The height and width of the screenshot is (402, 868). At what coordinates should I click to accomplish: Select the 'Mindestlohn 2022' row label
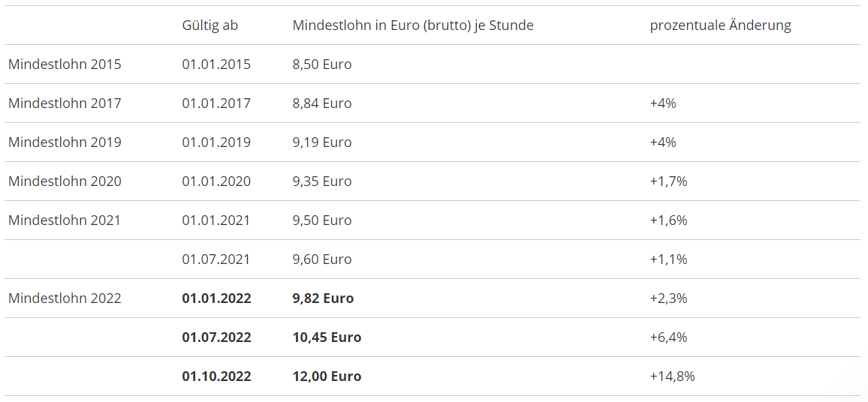(65, 298)
